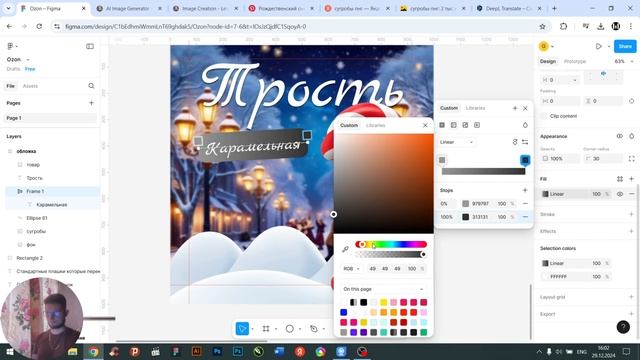Viewport: 640px width, 360px height.
Task: Open Libraries tab in fill panel
Action: coord(476,108)
